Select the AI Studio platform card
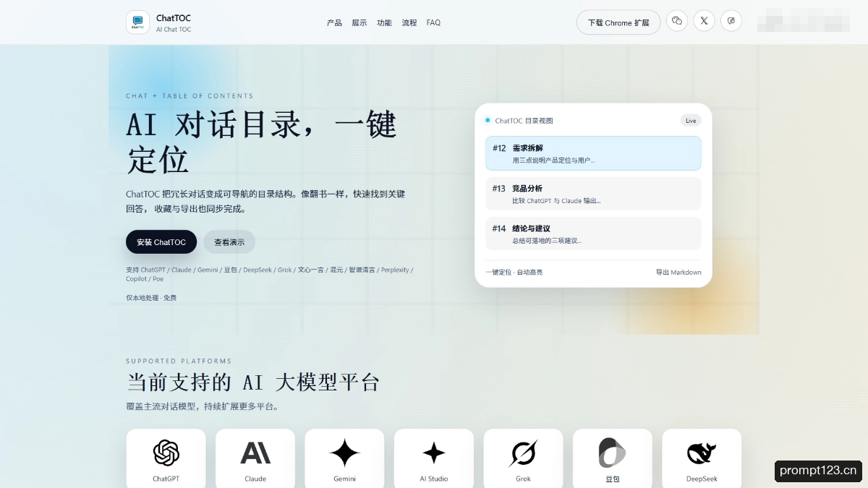868x488 pixels. click(434, 458)
